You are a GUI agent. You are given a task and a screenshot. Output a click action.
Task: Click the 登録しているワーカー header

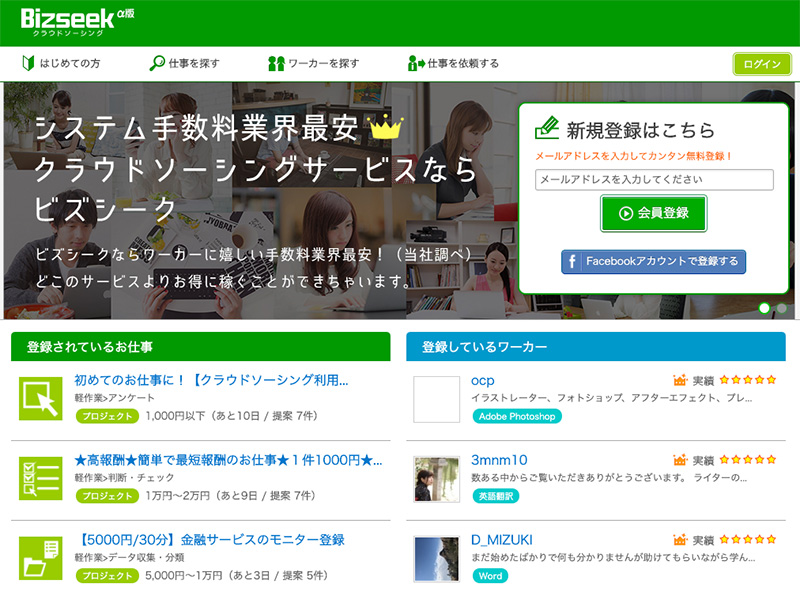click(x=596, y=347)
